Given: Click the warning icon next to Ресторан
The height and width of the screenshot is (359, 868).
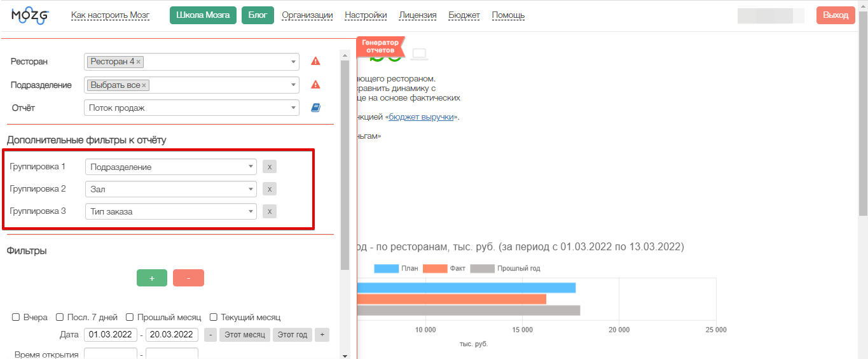Looking at the screenshot, I should tap(315, 62).
